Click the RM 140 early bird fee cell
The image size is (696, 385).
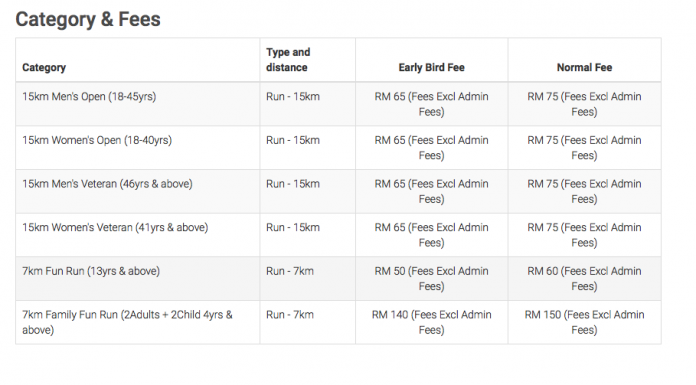pos(431,322)
